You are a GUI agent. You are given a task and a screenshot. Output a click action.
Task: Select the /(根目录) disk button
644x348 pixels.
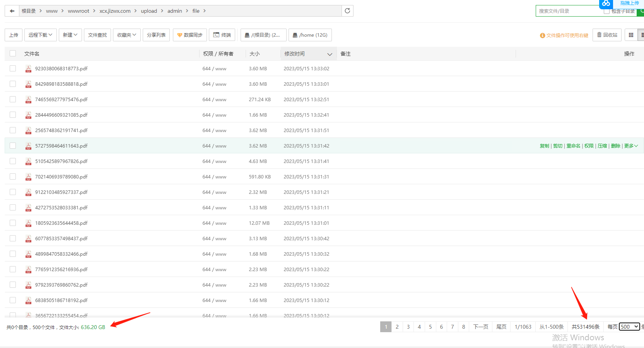[263, 35]
